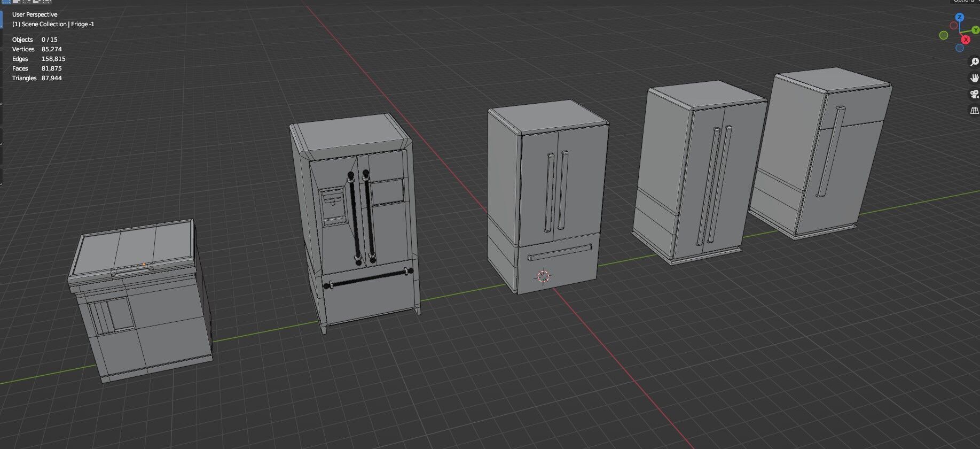Click the hand pan view button

[974, 78]
